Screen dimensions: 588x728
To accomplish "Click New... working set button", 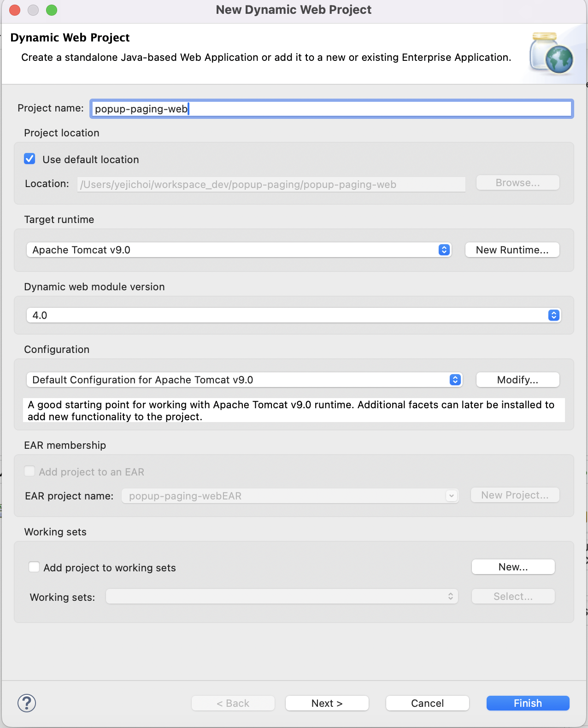I will [x=513, y=567].
